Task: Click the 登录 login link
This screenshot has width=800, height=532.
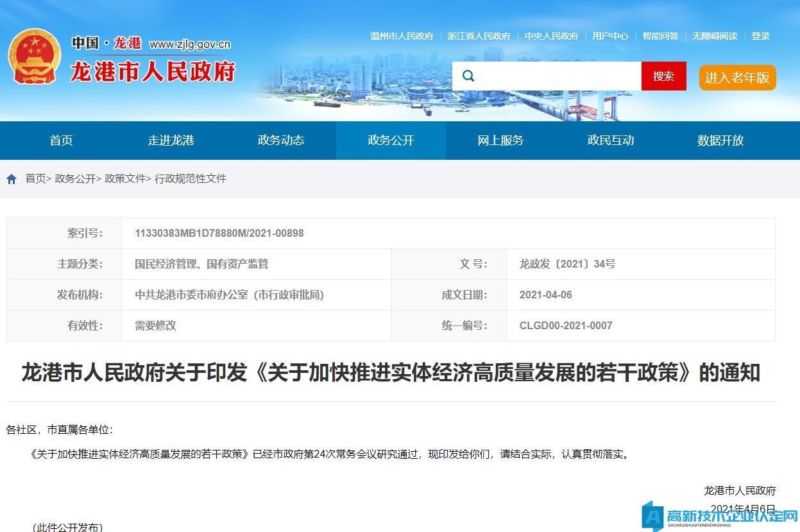Action: (761, 36)
